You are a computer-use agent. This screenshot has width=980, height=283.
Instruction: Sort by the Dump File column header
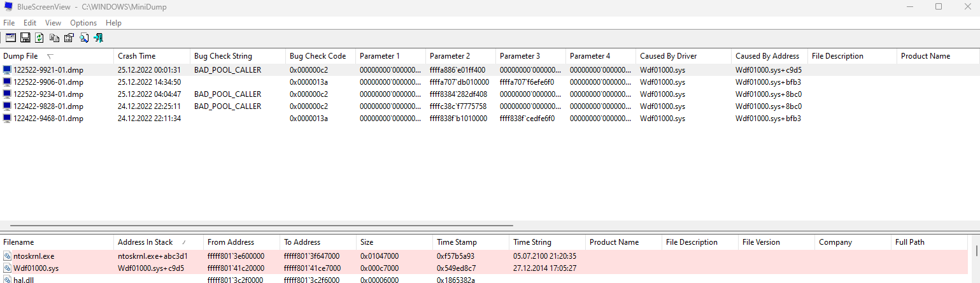(57, 56)
